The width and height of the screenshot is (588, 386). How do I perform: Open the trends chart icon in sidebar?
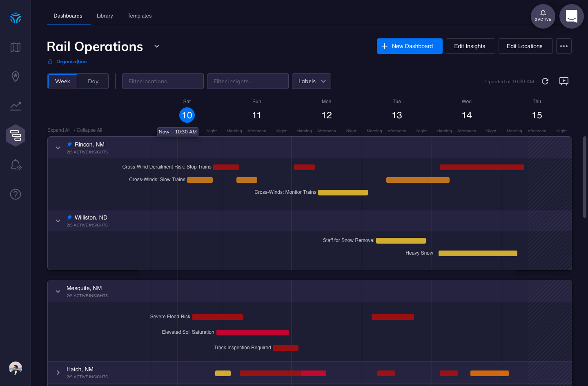click(x=16, y=106)
